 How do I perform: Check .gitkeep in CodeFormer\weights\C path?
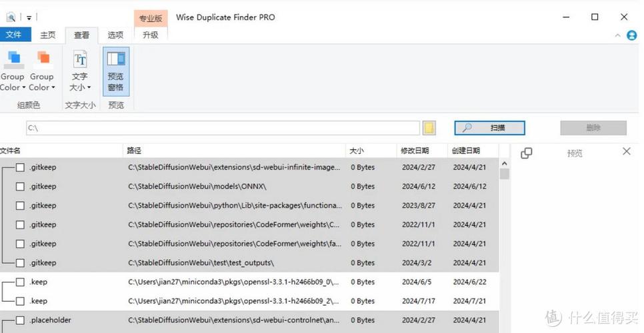pos(20,224)
